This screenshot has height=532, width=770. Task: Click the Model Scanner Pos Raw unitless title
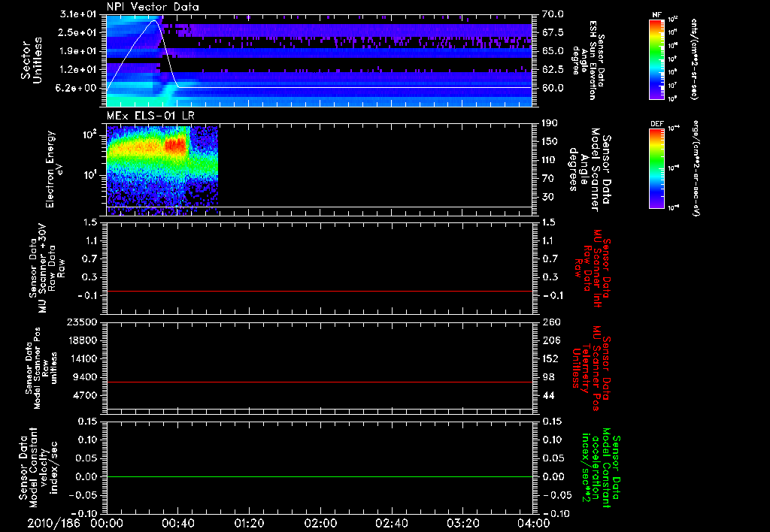[42, 368]
